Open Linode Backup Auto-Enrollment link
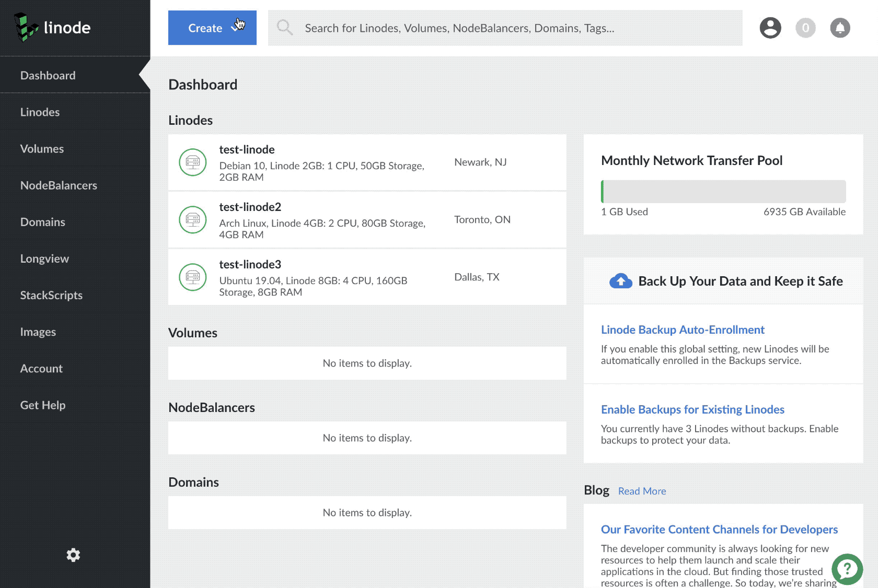This screenshot has width=878, height=588. click(682, 330)
